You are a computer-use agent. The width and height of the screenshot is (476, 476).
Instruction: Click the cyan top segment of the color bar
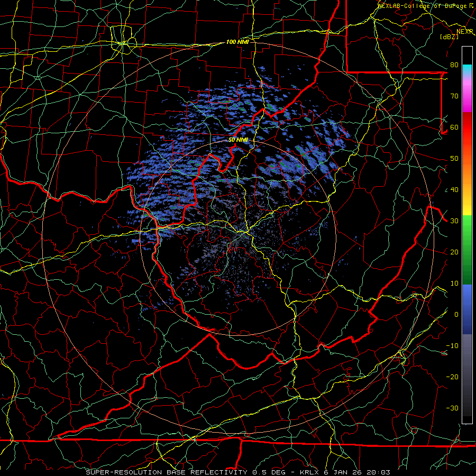[x=467, y=69]
